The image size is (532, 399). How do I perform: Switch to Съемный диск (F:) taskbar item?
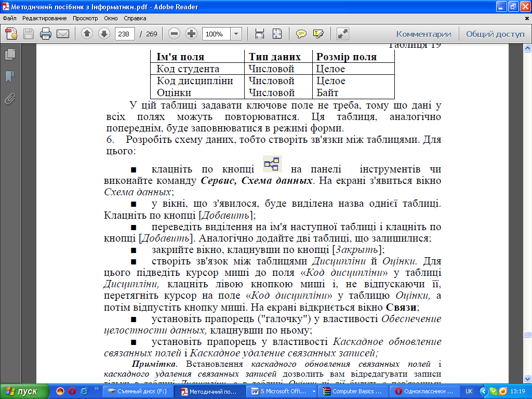pos(137,392)
